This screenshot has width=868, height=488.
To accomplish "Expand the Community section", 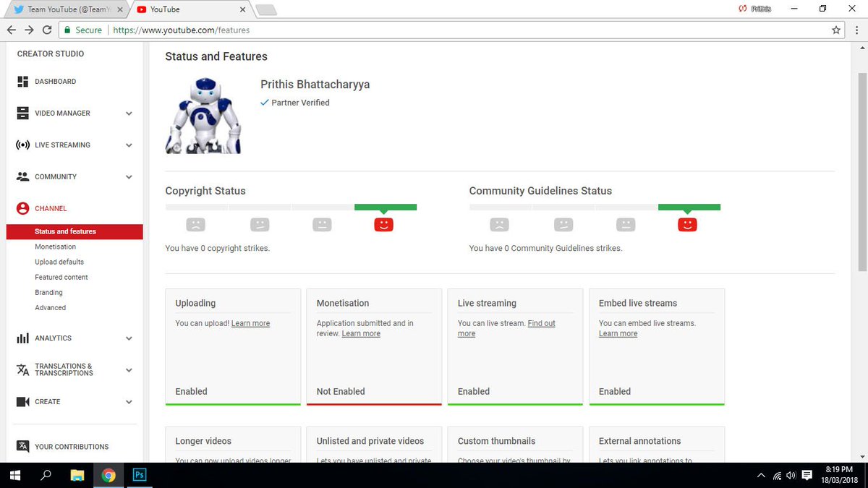I will click(x=129, y=177).
